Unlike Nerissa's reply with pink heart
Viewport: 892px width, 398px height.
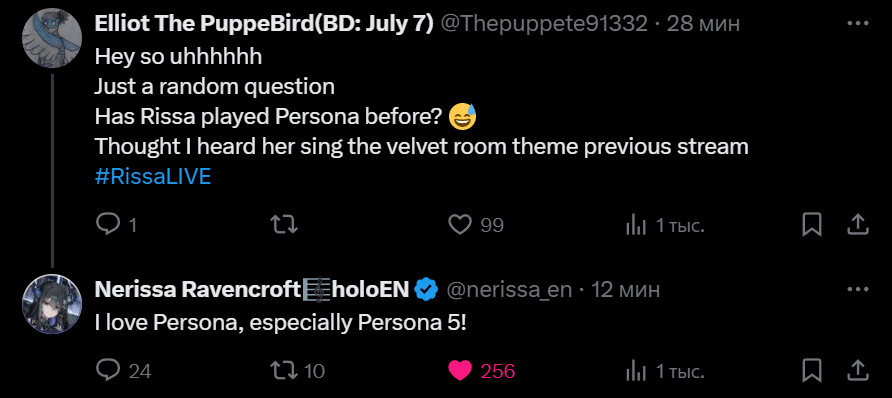pos(460,371)
